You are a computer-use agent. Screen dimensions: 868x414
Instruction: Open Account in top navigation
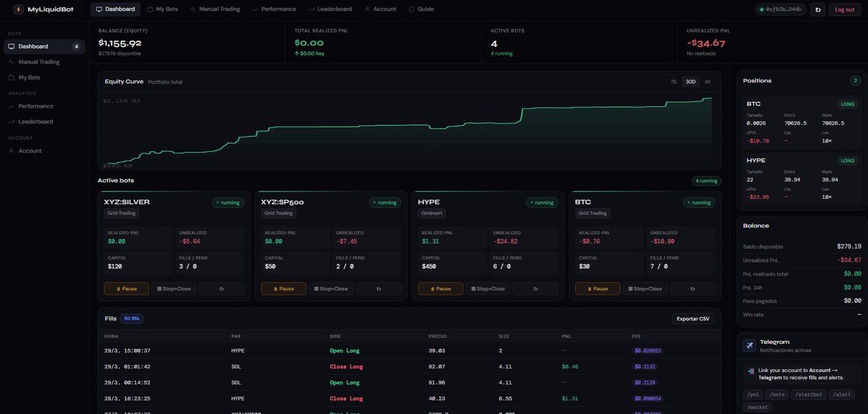380,9
